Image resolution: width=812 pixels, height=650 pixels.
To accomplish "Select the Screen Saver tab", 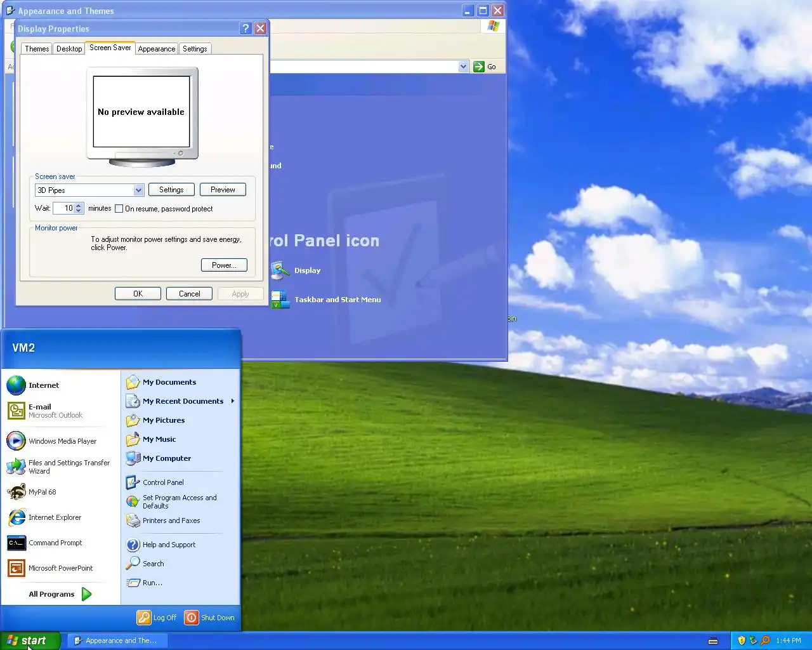I will [110, 48].
